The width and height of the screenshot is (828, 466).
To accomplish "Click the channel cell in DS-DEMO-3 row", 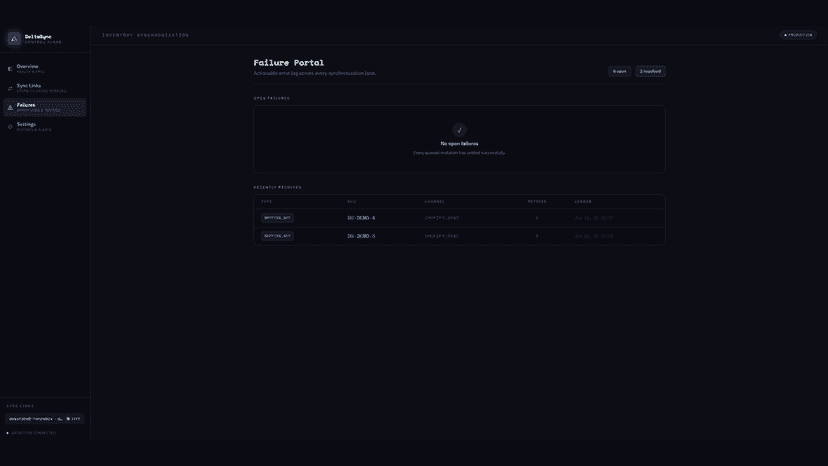I will pos(441,236).
